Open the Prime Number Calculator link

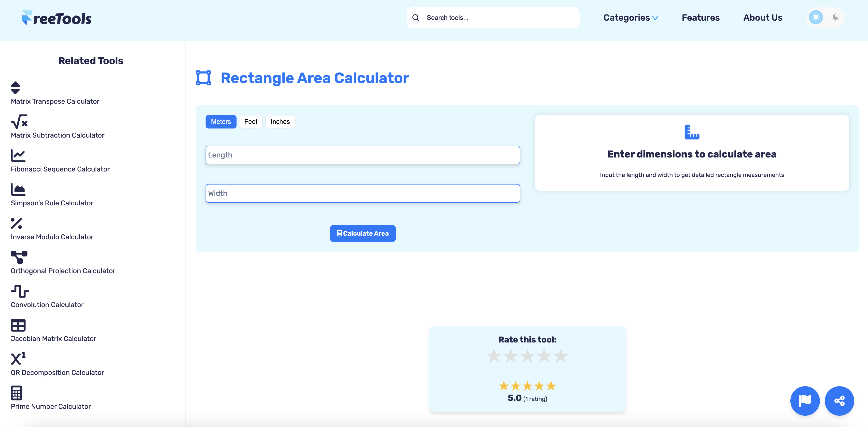(51, 406)
